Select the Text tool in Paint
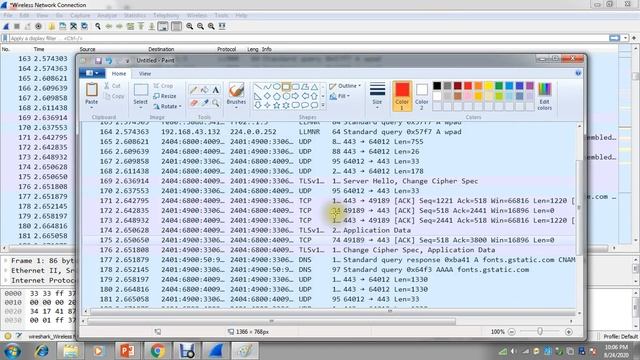The width and height of the screenshot is (640, 360). point(216,90)
